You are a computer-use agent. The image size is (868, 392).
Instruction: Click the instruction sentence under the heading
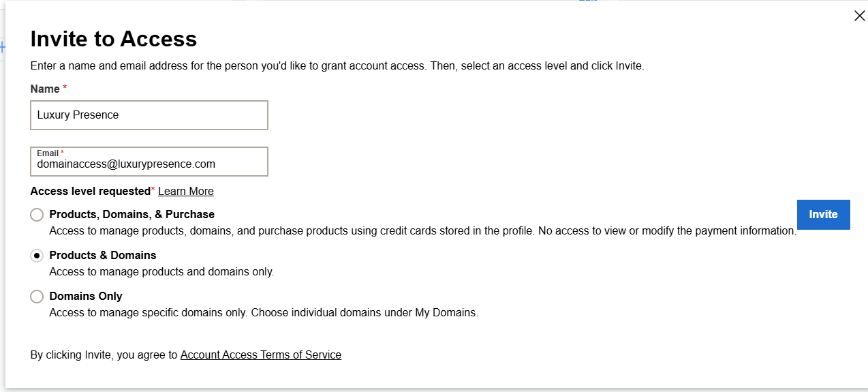tap(337, 66)
